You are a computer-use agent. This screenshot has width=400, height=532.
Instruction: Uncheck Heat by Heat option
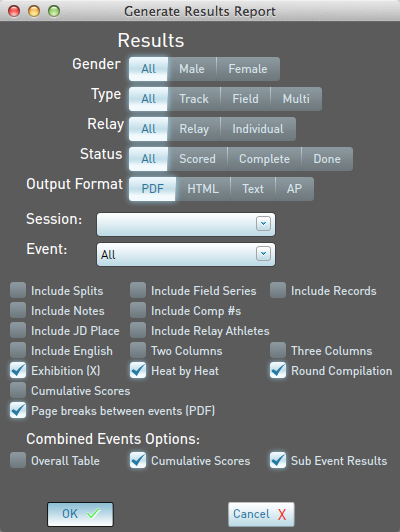[138, 370]
